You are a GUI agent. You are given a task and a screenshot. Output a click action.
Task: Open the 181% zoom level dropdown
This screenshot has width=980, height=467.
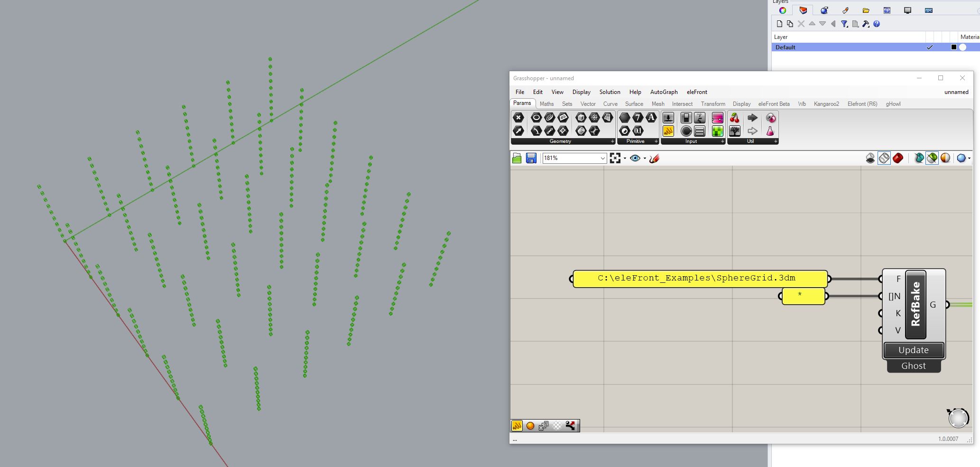tap(602, 159)
